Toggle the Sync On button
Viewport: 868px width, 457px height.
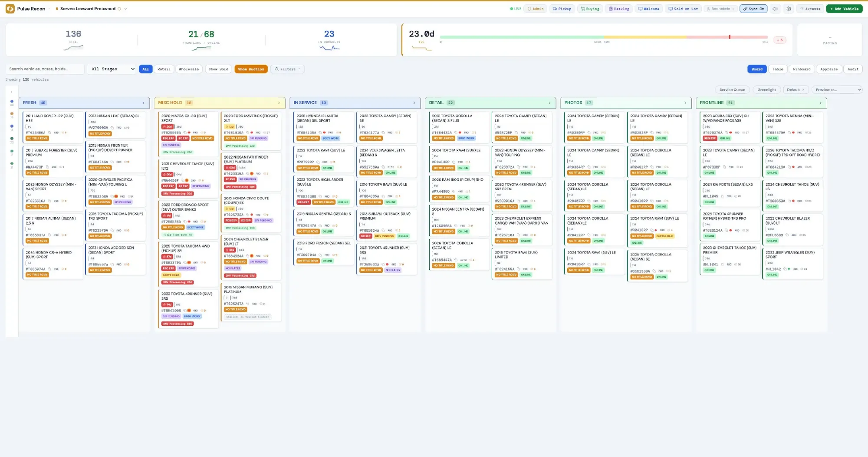click(x=753, y=9)
